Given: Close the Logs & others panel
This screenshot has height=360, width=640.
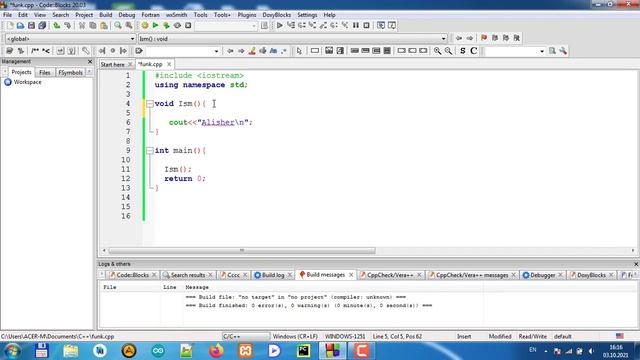Looking at the screenshot, I should [x=636, y=264].
